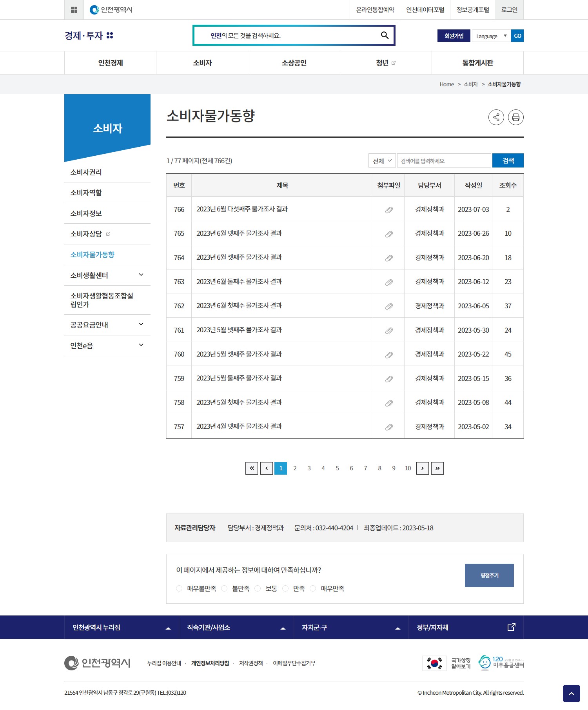Click the GO language button
This screenshot has height=710, width=588.
click(517, 36)
